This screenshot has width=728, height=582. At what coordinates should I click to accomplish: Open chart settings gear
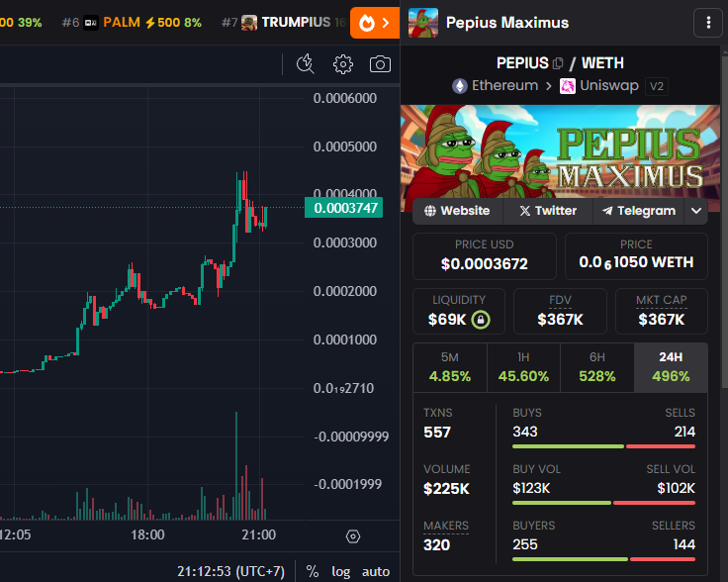pyautogui.click(x=342, y=64)
